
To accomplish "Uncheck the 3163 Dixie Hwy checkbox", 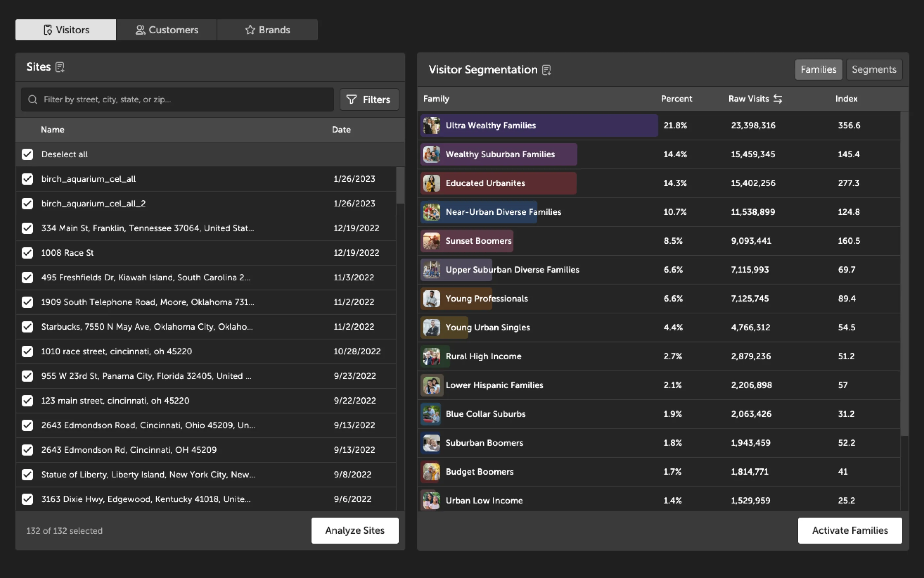I will (x=27, y=499).
